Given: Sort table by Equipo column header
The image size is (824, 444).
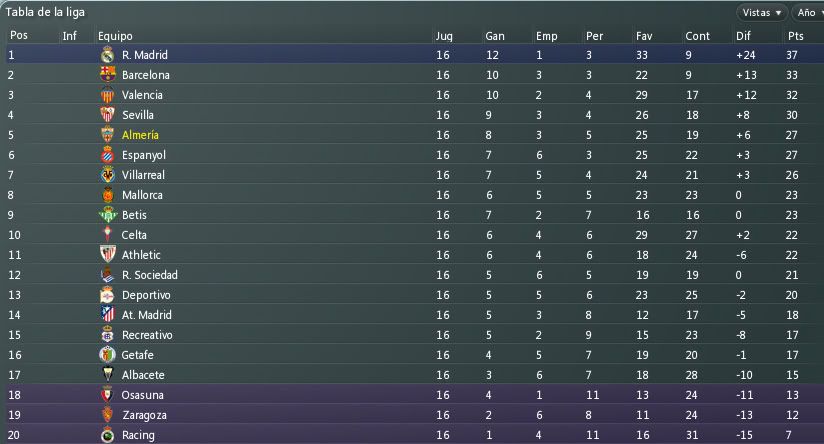Looking at the screenshot, I should click(115, 36).
